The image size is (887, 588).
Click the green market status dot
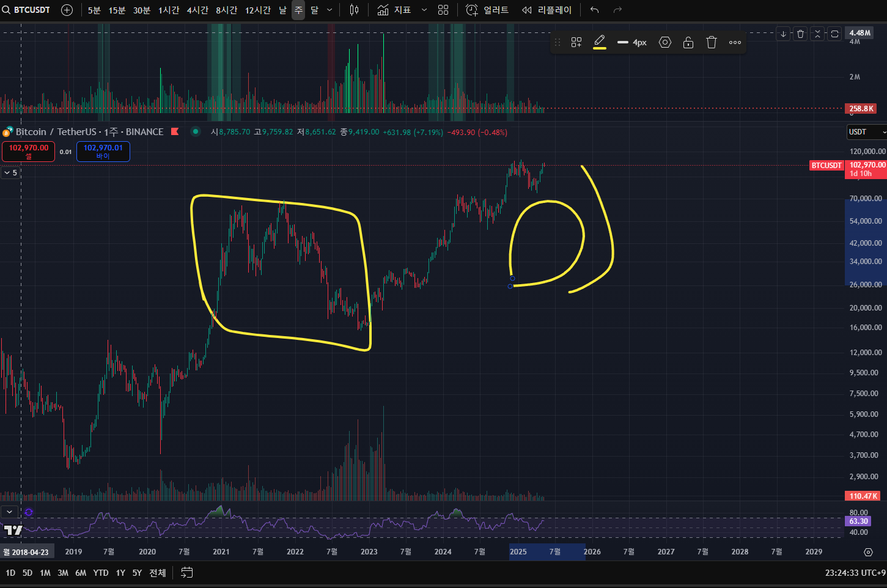(196, 131)
